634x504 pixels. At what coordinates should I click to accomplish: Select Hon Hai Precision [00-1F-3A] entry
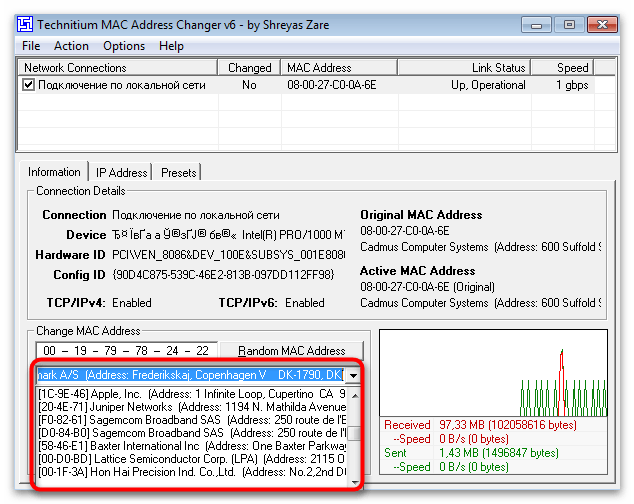tap(192, 472)
